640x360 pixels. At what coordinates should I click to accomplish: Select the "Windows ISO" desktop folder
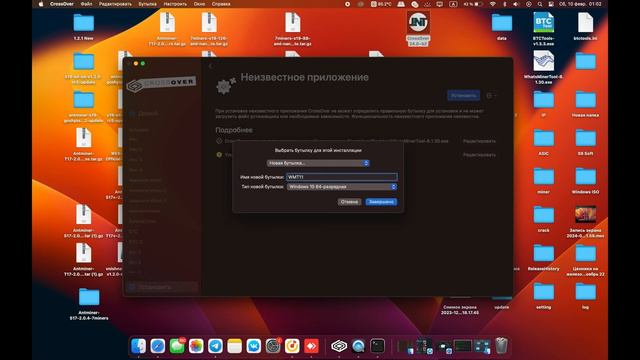pos(585,180)
